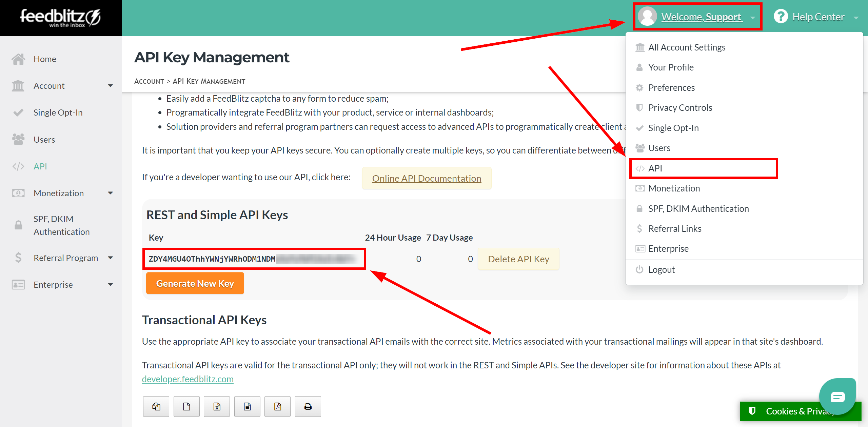
Task: Open the developer.feedblitz.com link
Action: [188, 379]
